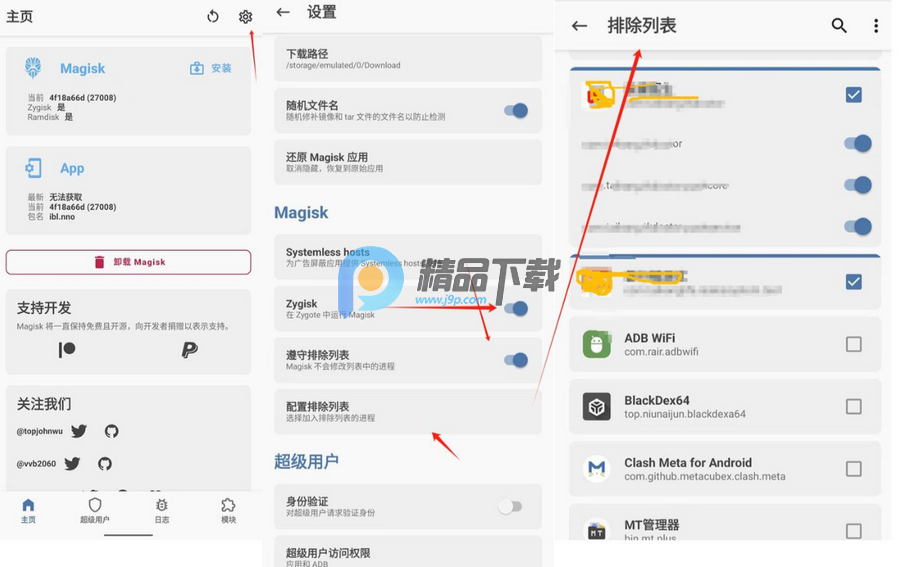This screenshot has height=567, width=900.
Task: Tap the Clash Meta for Android icon
Action: (x=597, y=469)
